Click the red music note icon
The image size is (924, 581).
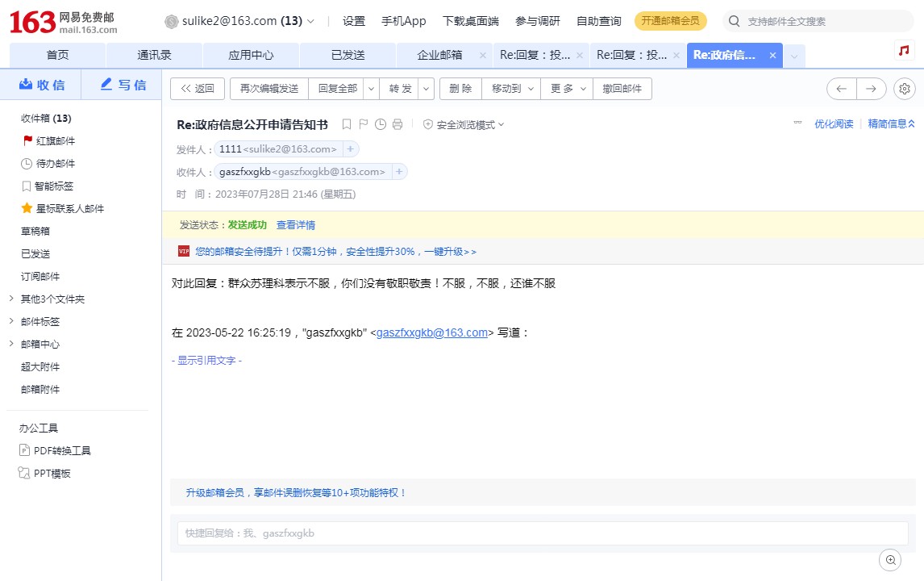click(905, 51)
